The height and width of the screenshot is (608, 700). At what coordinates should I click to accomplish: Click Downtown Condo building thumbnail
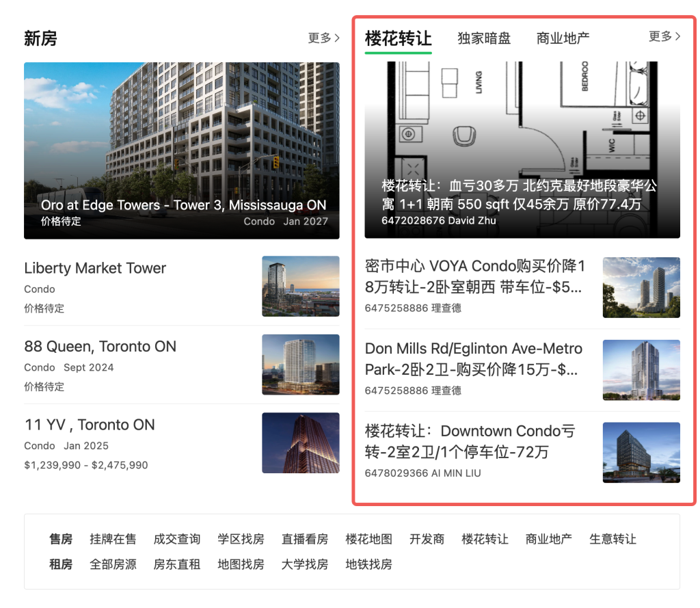(x=641, y=453)
